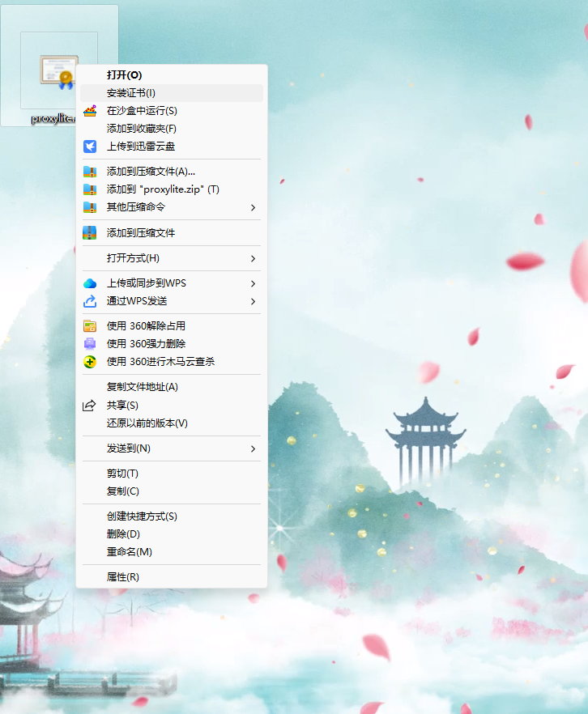Click the blue-green zip icon beside 添加到压缩文件

[x=90, y=232]
